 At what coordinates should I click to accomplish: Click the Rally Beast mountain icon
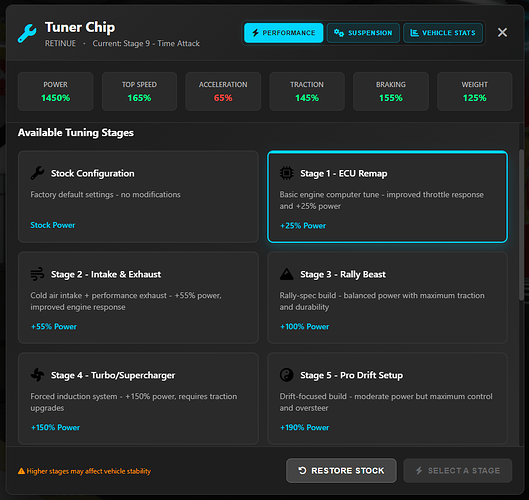pos(286,274)
